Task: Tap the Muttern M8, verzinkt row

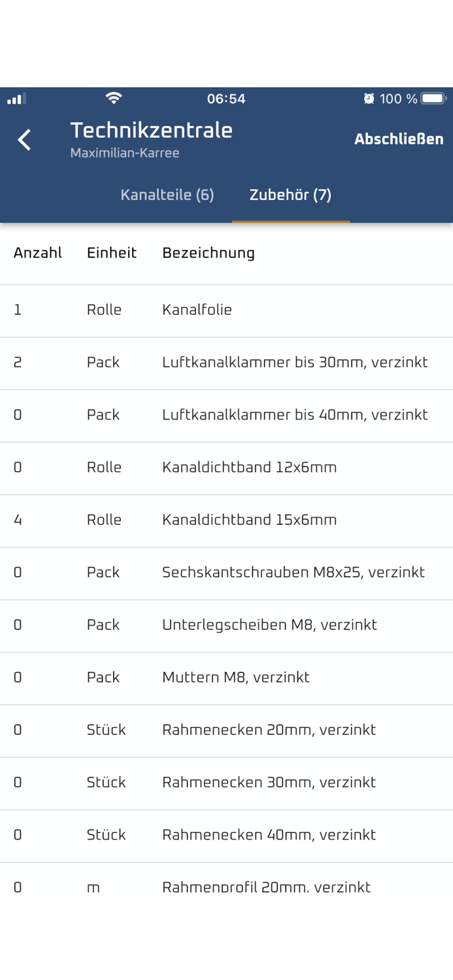Action: pyautogui.click(x=226, y=678)
